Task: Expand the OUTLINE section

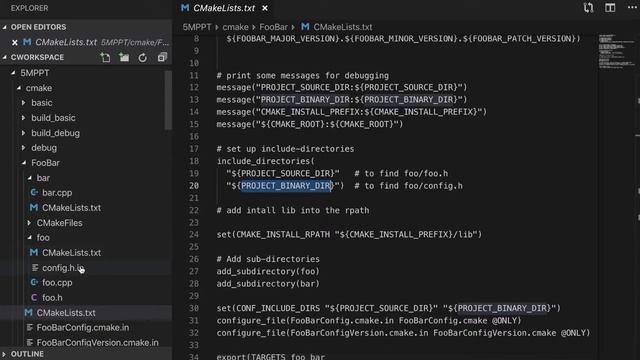Action: click(x=4, y=354)
